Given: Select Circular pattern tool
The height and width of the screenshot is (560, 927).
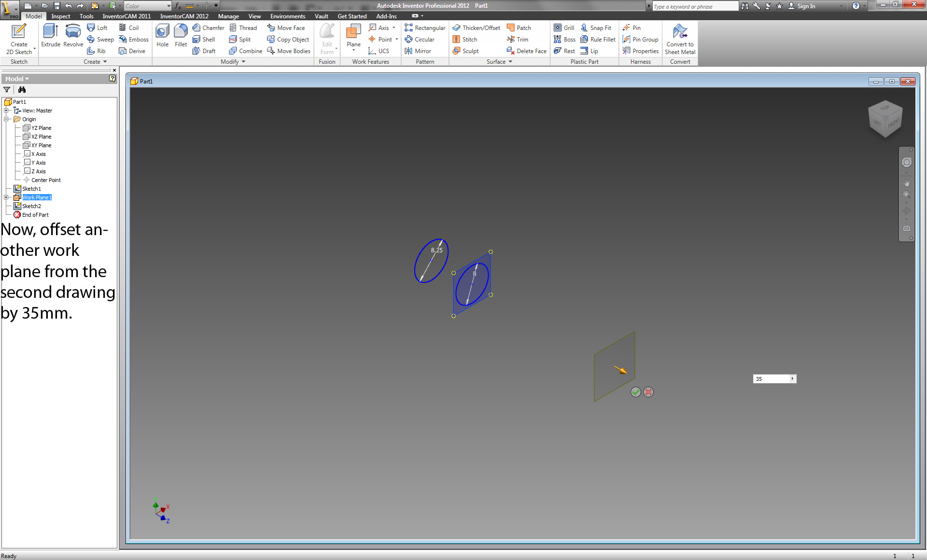Looking at the screenshot, I should 420,40.
